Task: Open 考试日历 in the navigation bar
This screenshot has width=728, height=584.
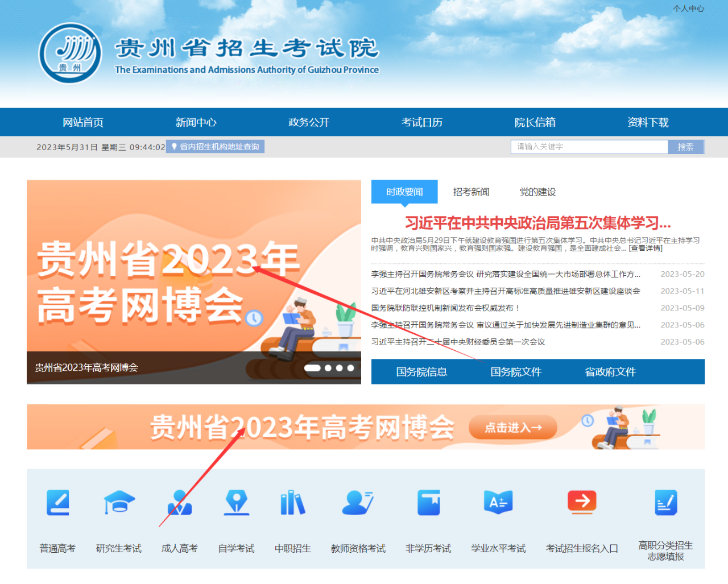Action: [x=421, y=122]
